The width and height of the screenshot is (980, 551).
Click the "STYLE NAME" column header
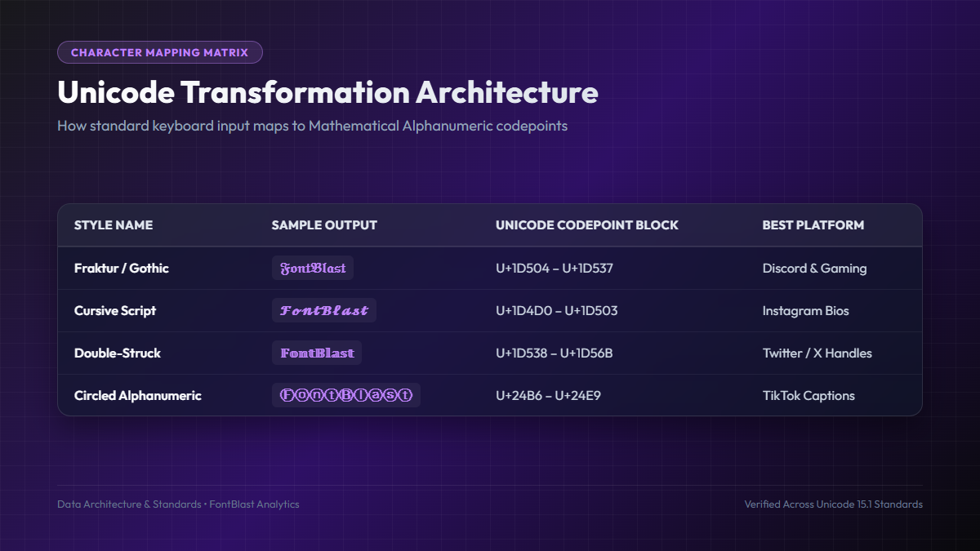(114, 225)
